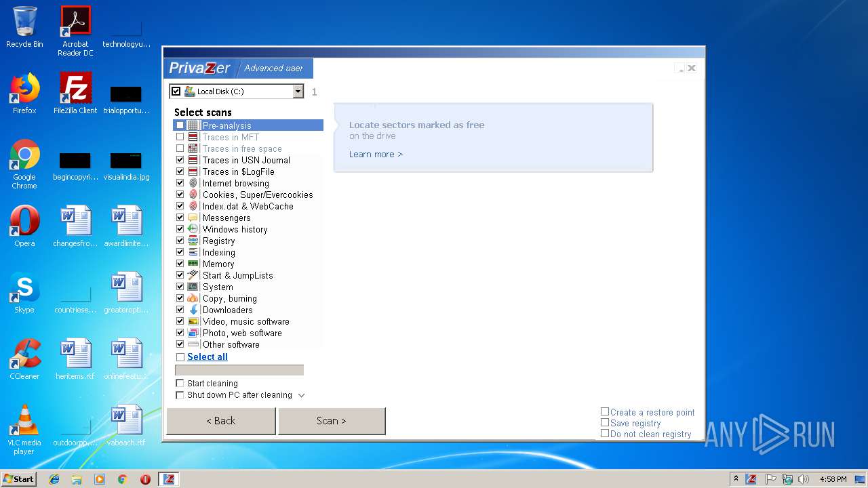Click the Copy, burning flame icon
Screen dimensions: 868x488
point(193,298)
